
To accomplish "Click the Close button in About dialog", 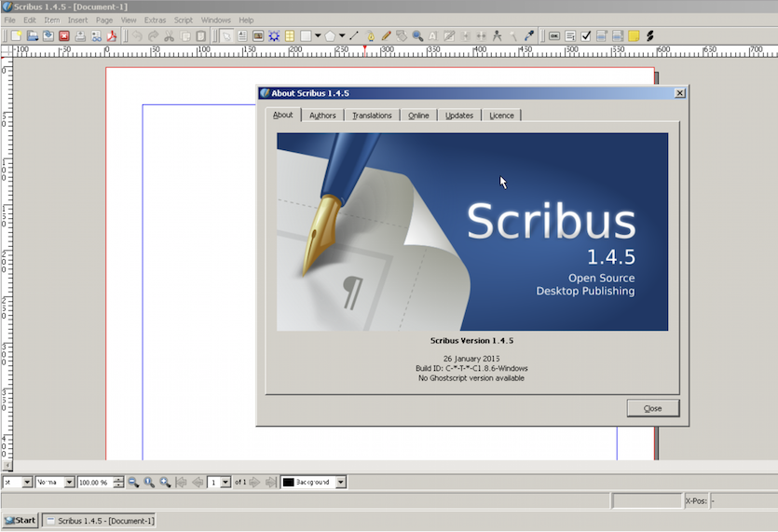I will (x=653, y=408).
